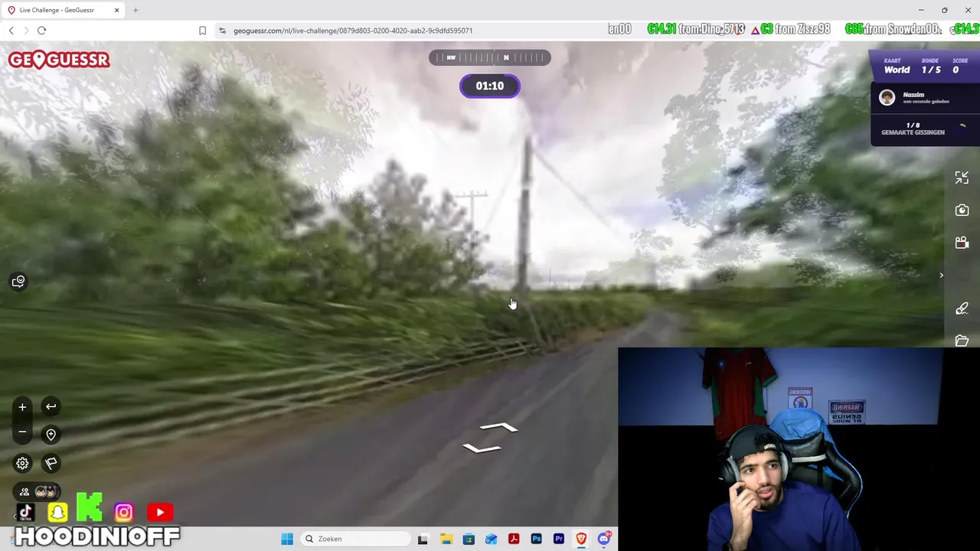This screenshot has width=980, height=551.
Task: Start recording with the video camera icon
Action: [x=962, y=243]
